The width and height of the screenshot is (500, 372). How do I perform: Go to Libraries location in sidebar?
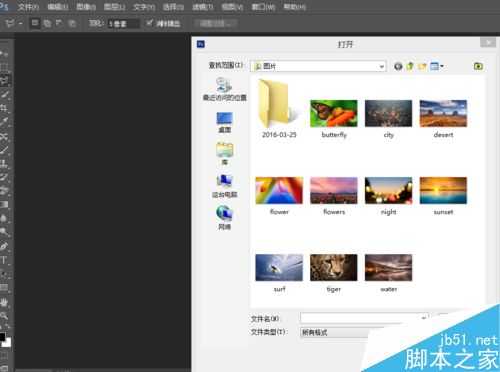click(x=224, y=154)
